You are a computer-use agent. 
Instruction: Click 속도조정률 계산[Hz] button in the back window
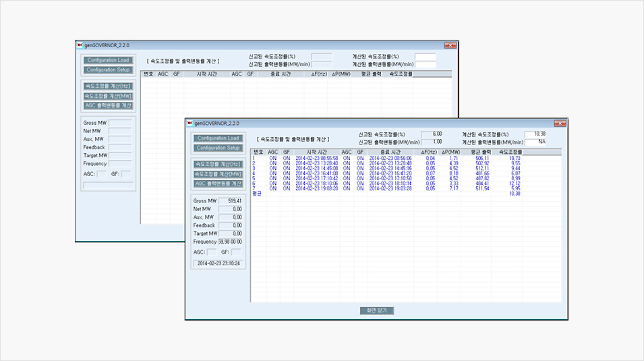click(109, 86)
